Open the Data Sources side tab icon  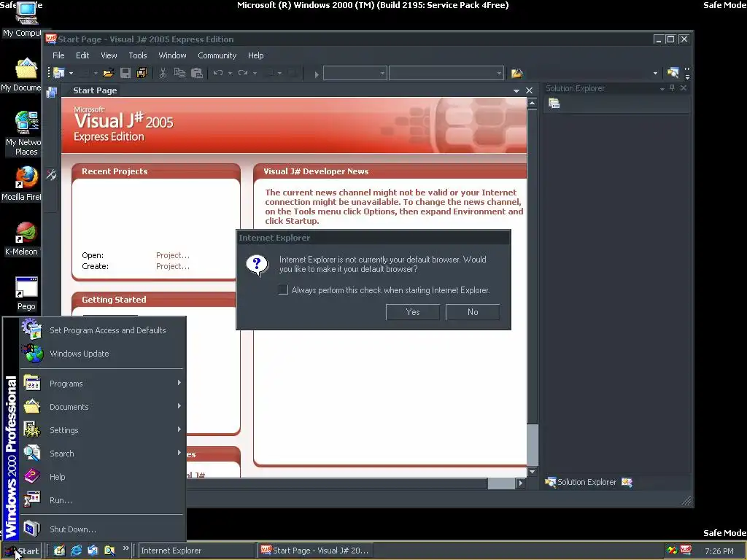point(52,93)
